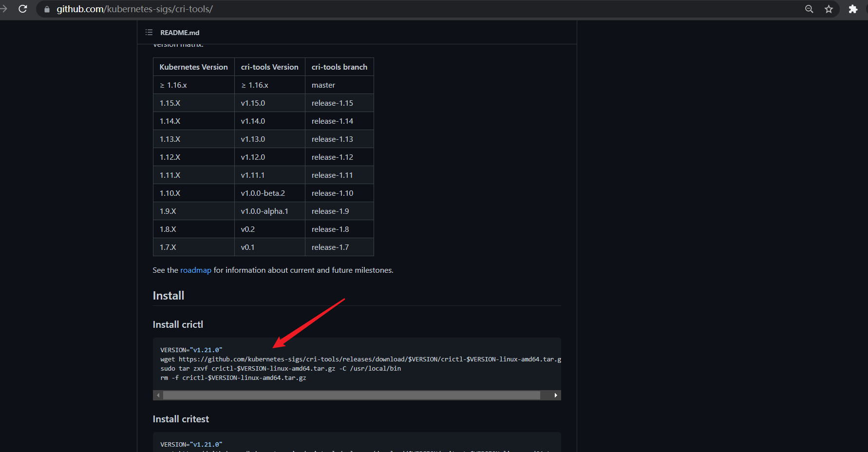The image size is (868, 452).
Task: Click the 1.13.X Kubernetes version cell
Action: point(194,139)
